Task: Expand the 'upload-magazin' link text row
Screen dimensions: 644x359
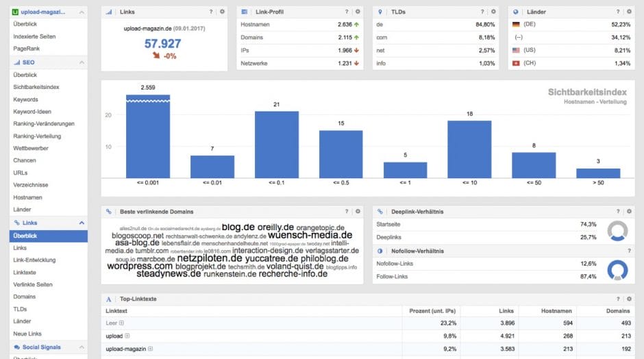Action: 151,349
